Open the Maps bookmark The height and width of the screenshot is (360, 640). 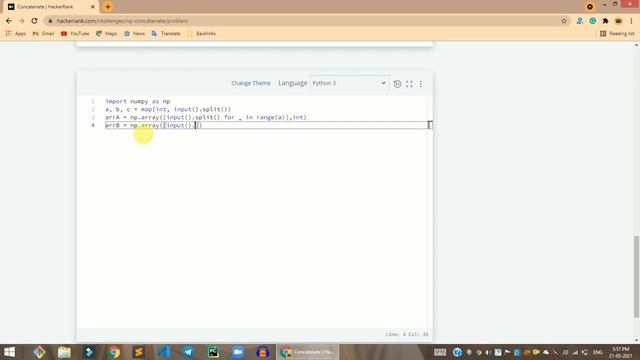tap(106, 33)
